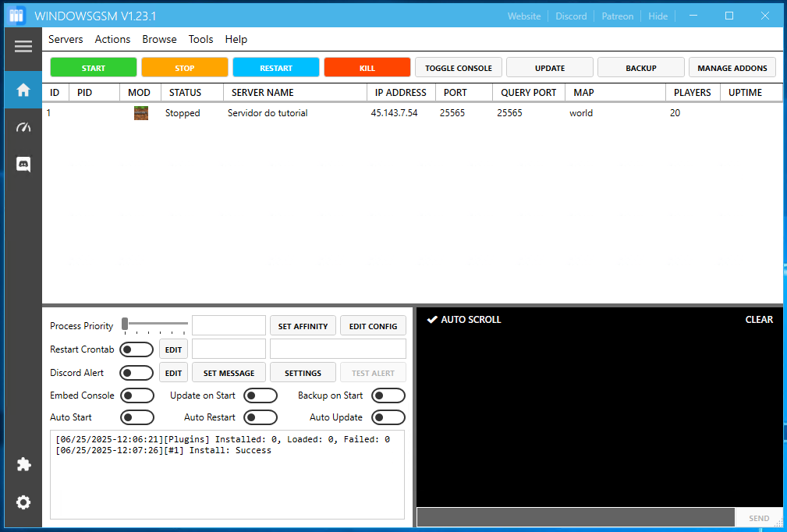Click the console command input field
The width and height of the screenshot is (787, 532).
[x=576, y=517]
